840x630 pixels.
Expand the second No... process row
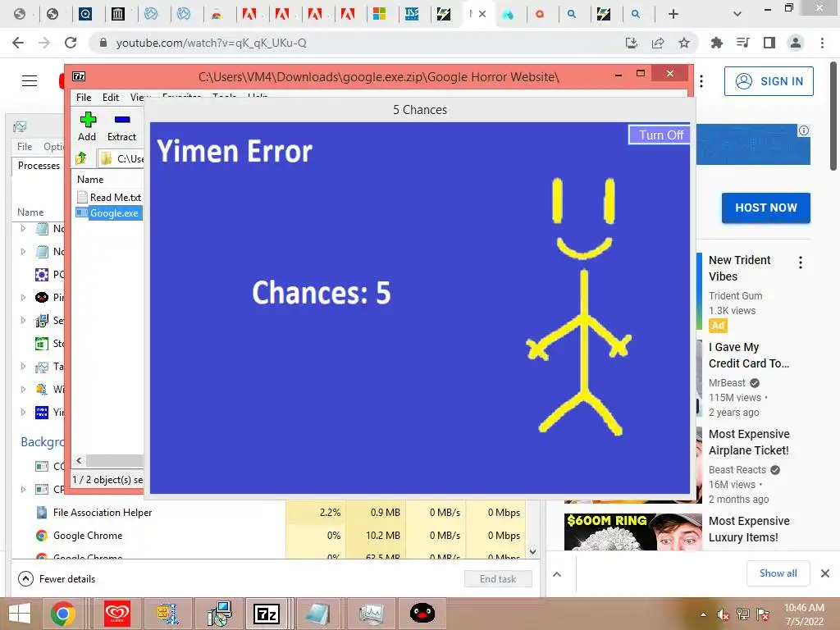tap(23, 251)
